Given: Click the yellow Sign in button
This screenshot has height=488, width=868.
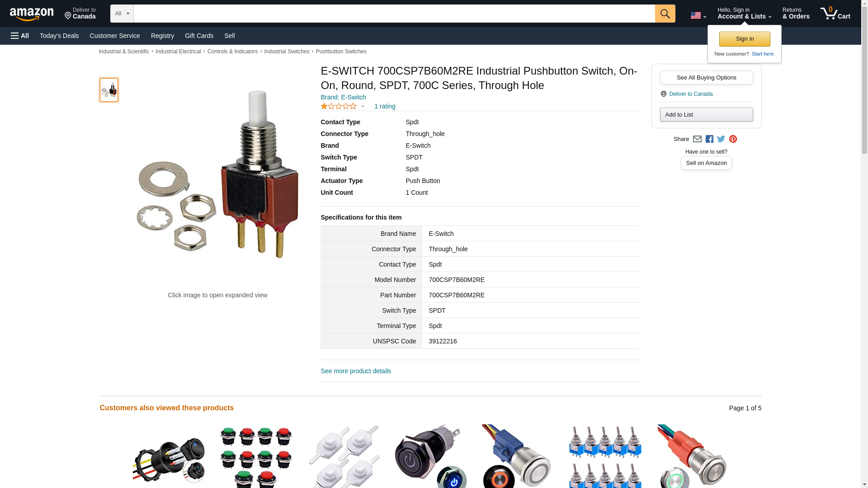Looking at the screenshot, I should click(x=745, y=39).
